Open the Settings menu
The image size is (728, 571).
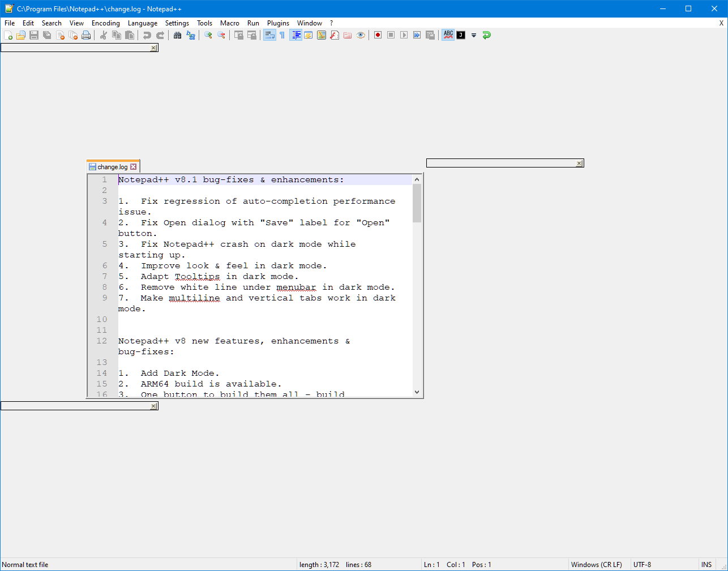177,23
